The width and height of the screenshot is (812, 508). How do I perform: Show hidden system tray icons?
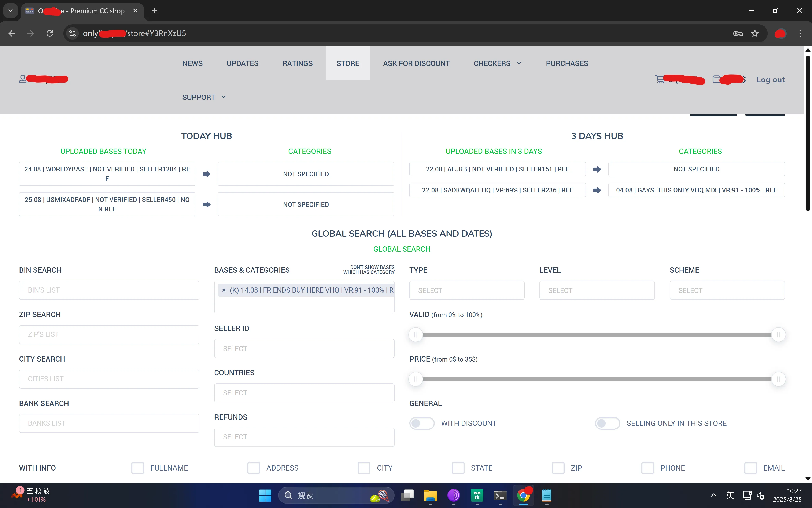pyautogui.click(x=714, y=495)
